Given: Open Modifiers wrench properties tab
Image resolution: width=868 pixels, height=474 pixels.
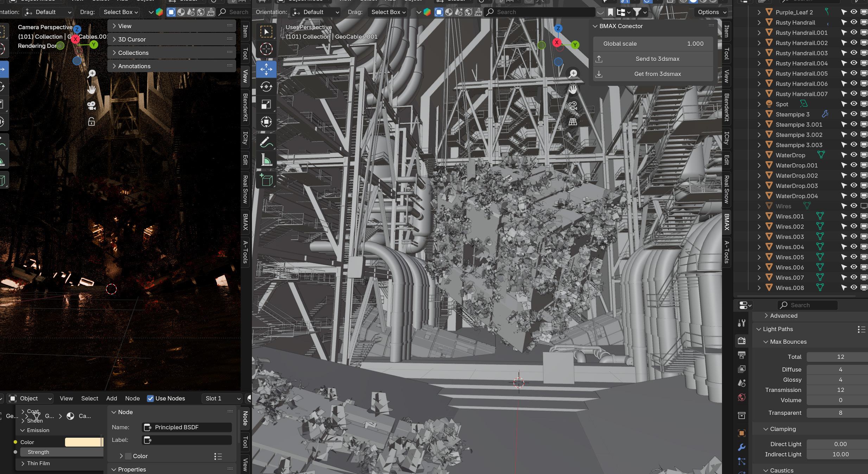Looking at the screenshot, I should pos(742,447).
